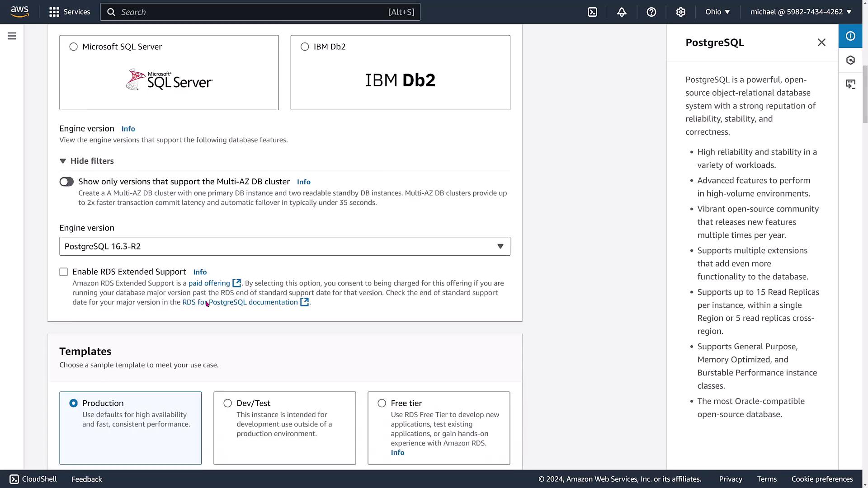Click the AWS logo home icon
This screenshot has height=488, width=868.
(20, 12)
